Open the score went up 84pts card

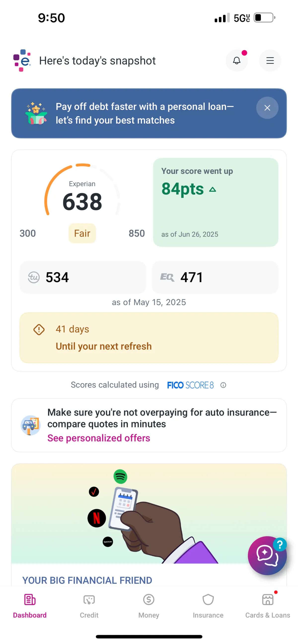point(216,202)
